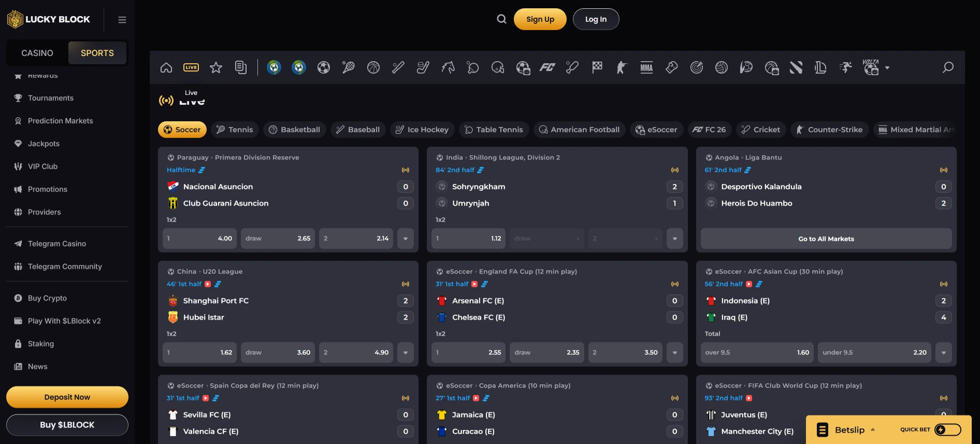Select the Dota 2 sport icon
980x444 pixels.
796,67
